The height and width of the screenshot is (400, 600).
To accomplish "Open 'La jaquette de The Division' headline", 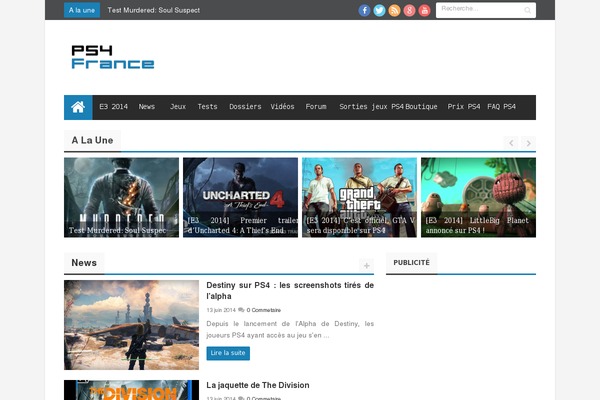I will [x=258, y=385].
